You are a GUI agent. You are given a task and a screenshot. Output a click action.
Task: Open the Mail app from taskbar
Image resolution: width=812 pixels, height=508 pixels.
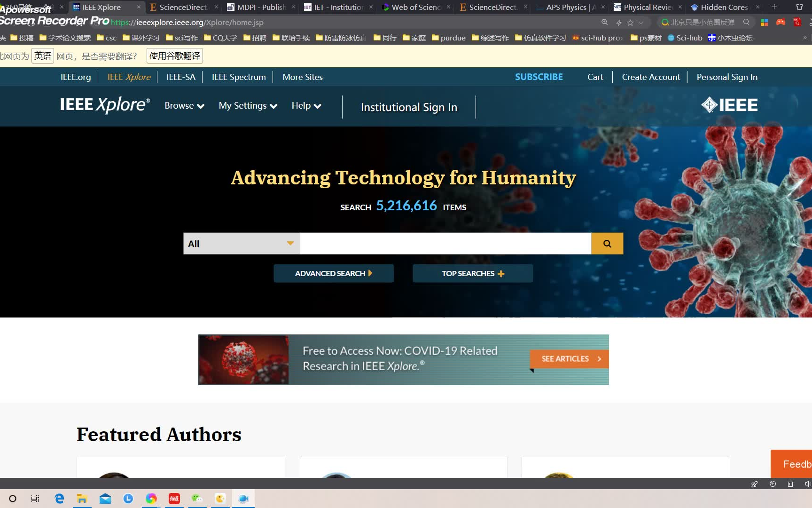[x=105, y=499]
